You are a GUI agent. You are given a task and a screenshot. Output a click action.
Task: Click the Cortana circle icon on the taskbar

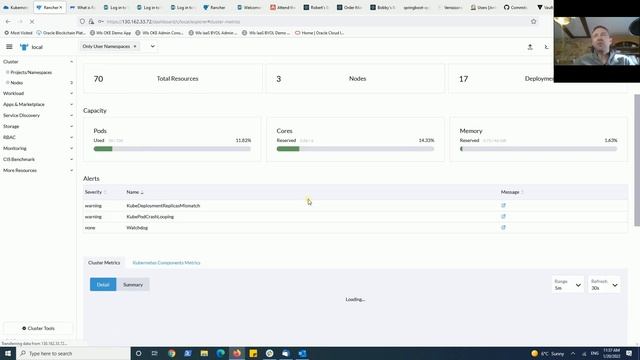tap(138, 353)
